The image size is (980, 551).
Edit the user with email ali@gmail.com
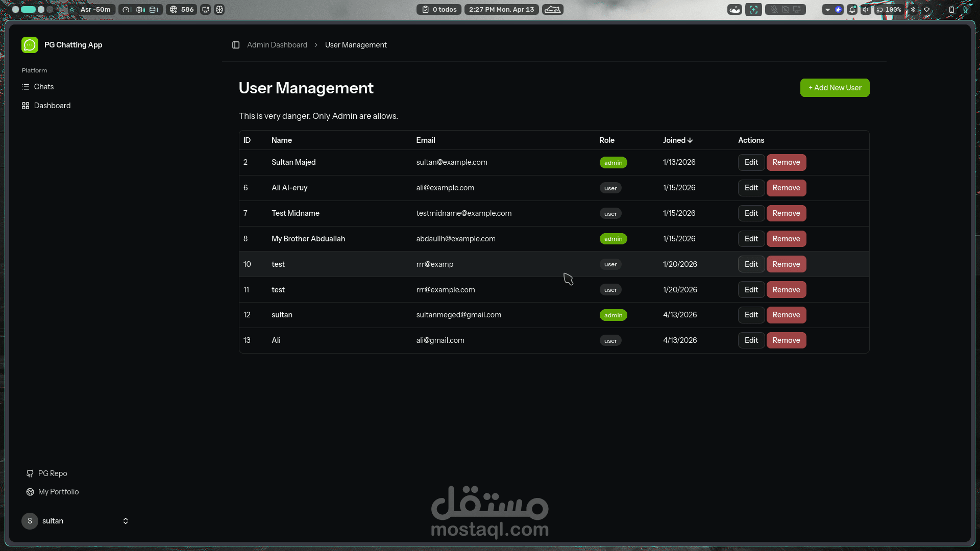point(751,340)
